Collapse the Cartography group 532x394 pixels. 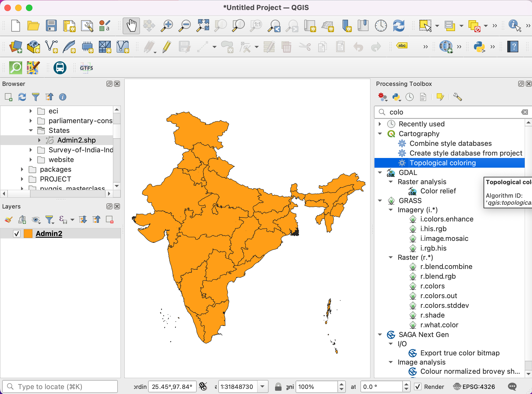coord(380,134)
